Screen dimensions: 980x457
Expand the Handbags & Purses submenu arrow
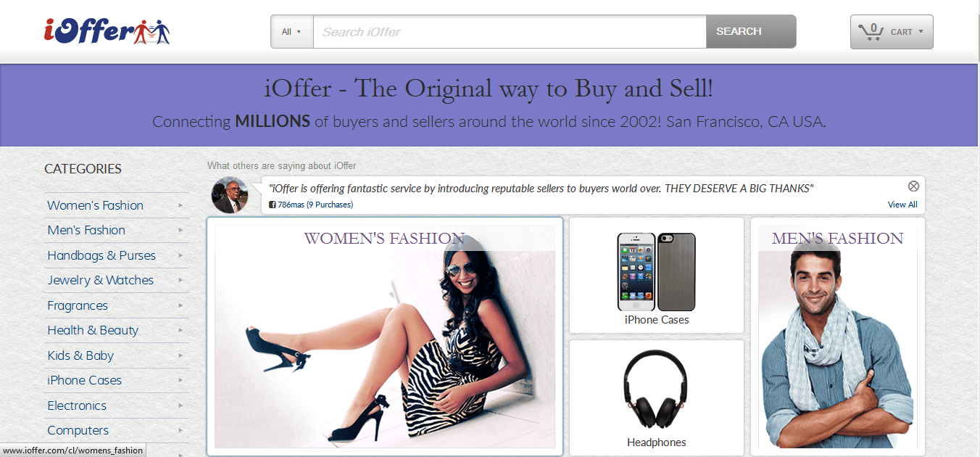click(x=180, y=255)
